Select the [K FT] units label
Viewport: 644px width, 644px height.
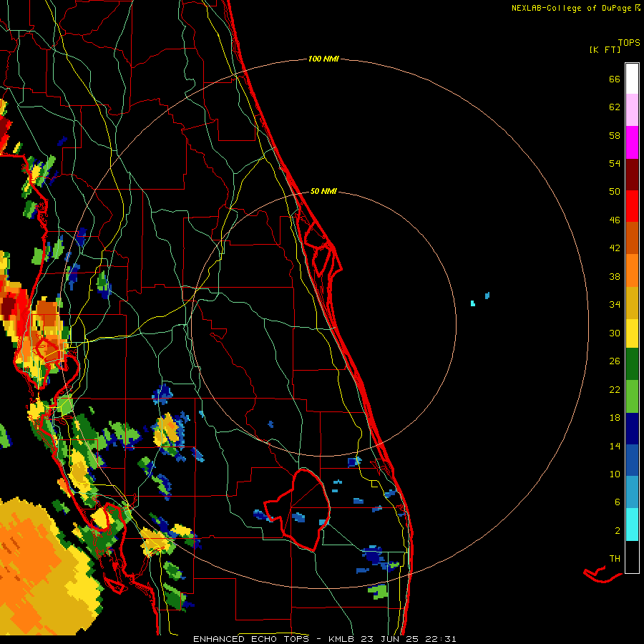[x=605, y=50]
